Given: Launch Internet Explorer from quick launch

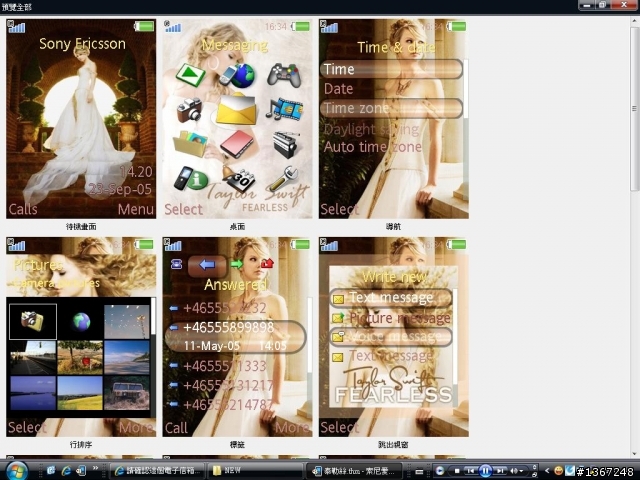Looking at the screenshot, I should 66,471.
